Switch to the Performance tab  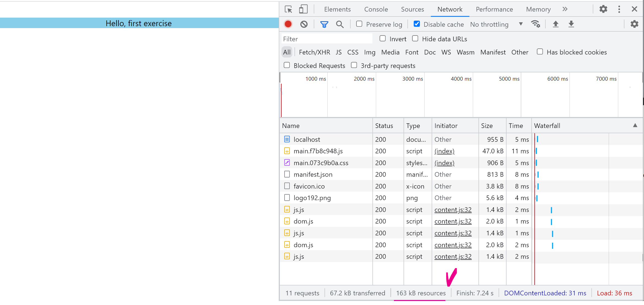tap(494, 9)
